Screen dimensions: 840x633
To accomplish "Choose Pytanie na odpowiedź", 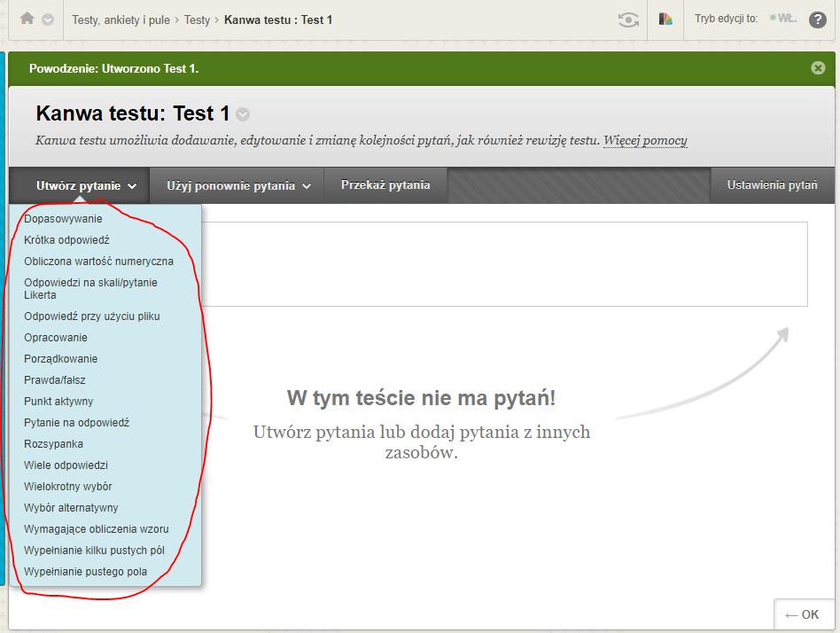I will tap(76, 423).
